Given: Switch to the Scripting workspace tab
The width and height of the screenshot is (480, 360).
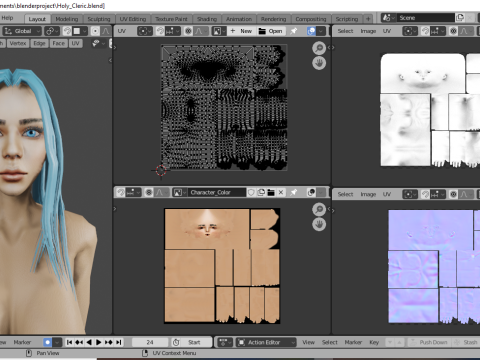Looking at the screenshot, I should (x=347, y=19).
